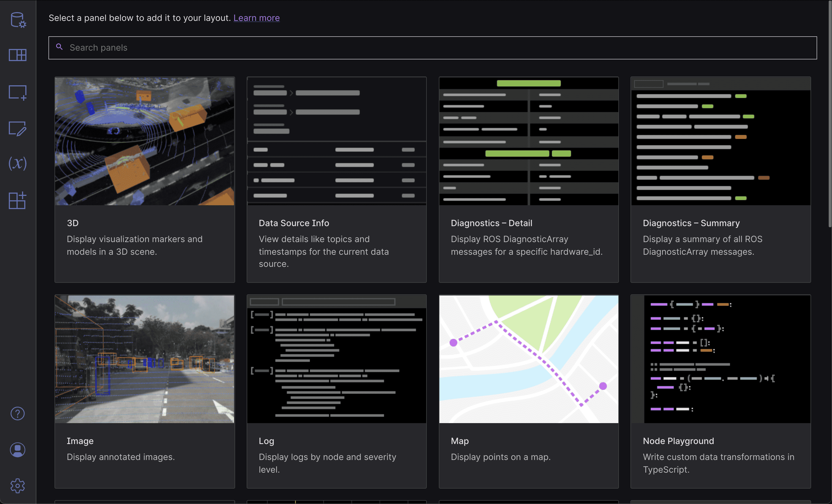This screenshot has height=504, width=832.
Task: Click the help question mark icon
Action: pos(18,413)
